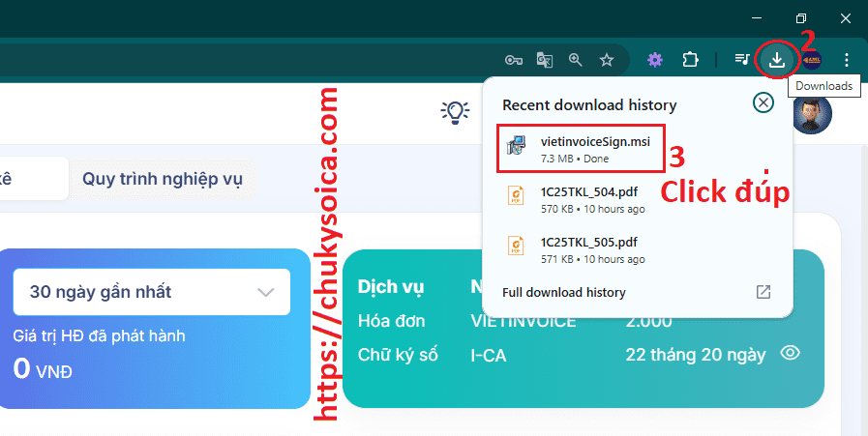
Task: Click the 0 VNĐ value
Action: click(43, 369)
